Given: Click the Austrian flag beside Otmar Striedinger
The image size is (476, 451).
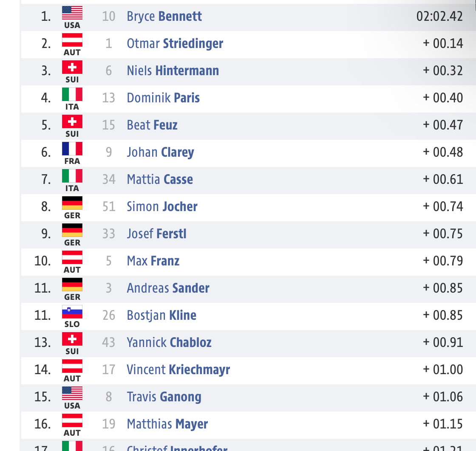Looking at the screenshot, I should (x=72, y=40).
